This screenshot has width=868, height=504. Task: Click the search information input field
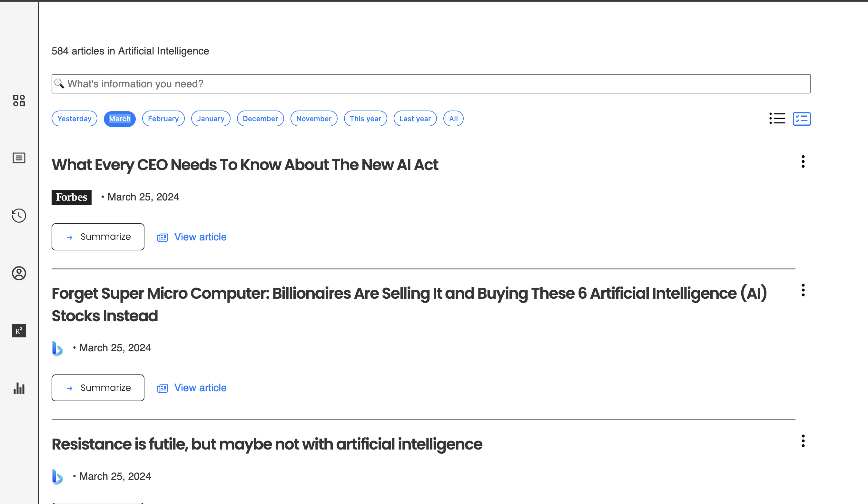pyautogui.click(x=431, y=84)
